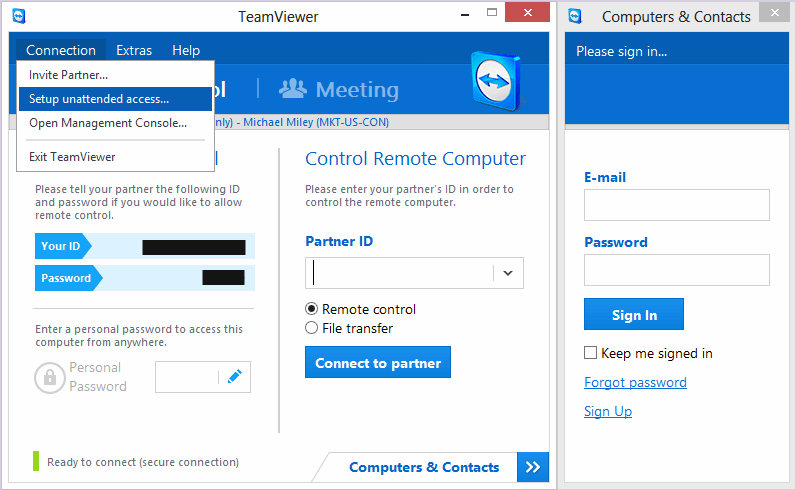Click Computers & Contacts window title icon
The width and height of the screenshot is (795, 490).
(576, 16)
